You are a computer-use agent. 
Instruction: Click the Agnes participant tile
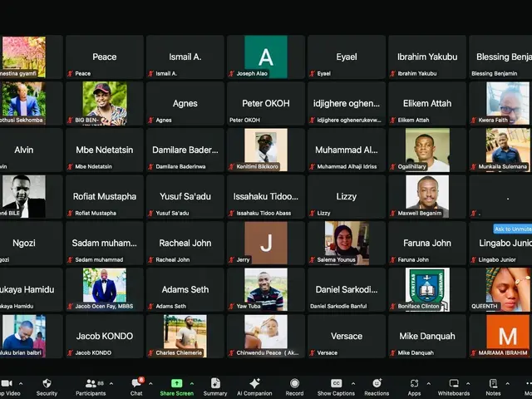185,103
